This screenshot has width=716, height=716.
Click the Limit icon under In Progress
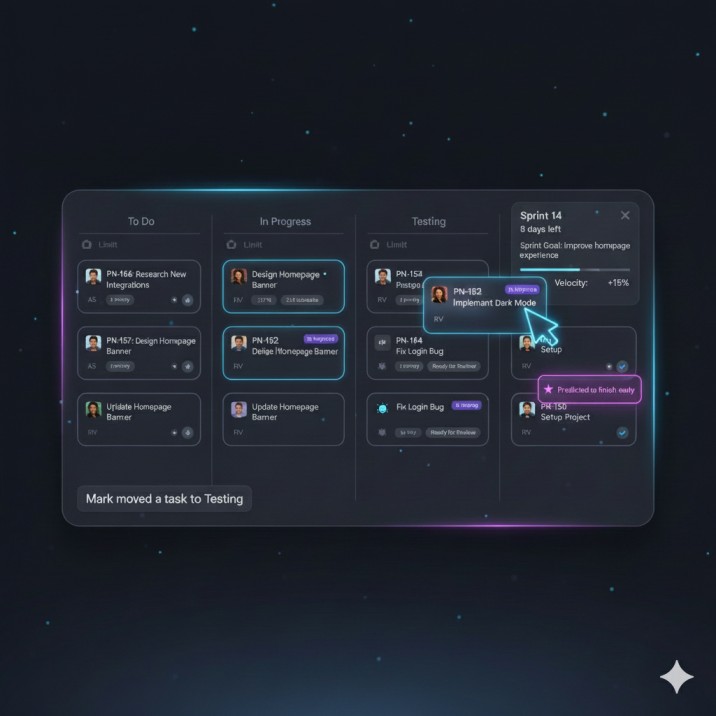pos(232,245)
